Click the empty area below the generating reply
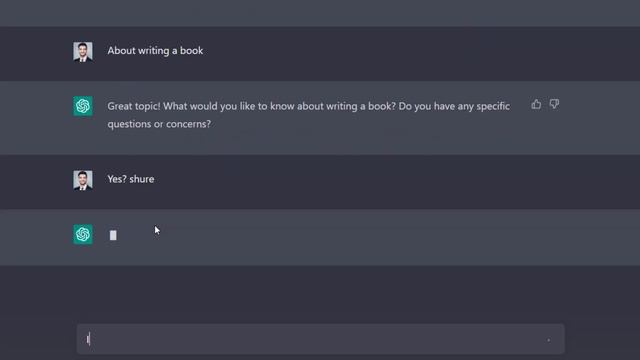 (x=320, y=292)
